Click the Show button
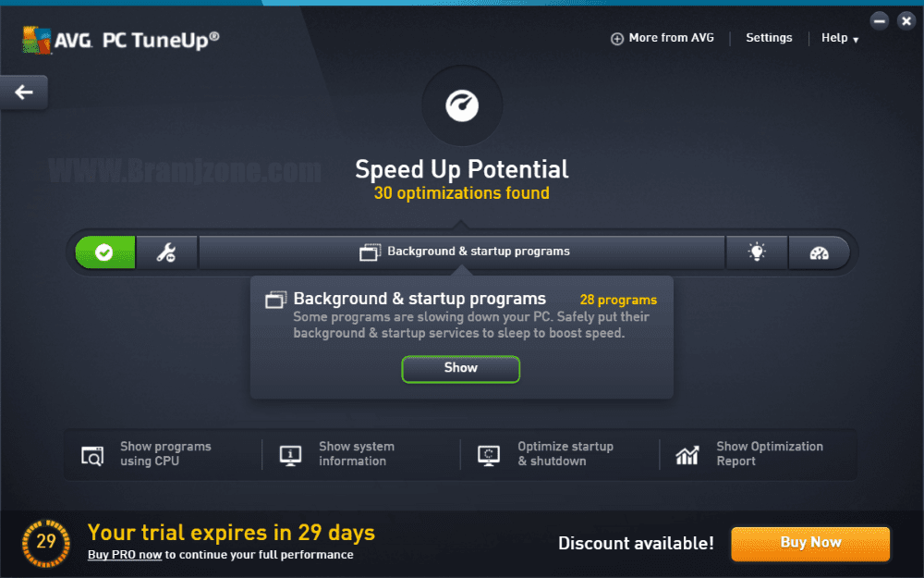Viewport: 924px width, 578px height. [461, 369]
